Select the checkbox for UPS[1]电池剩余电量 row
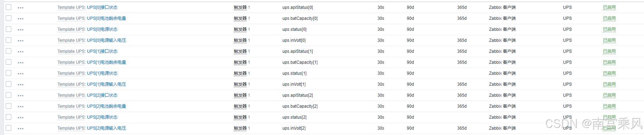This screenshot has height=135, width=644. (x=9, y=62)
